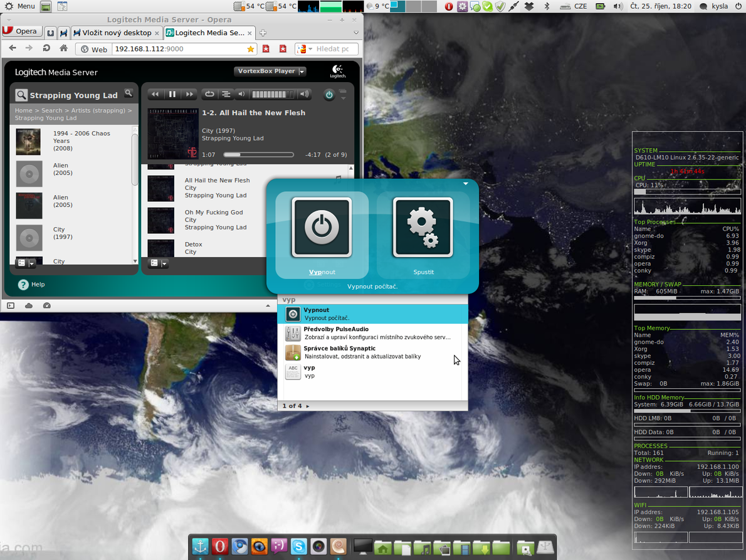Open playlist panel view options dropdown
Image resolution: width=746 pixels, height=560 pixels.
pyautogui.click(x=159, y=263)
